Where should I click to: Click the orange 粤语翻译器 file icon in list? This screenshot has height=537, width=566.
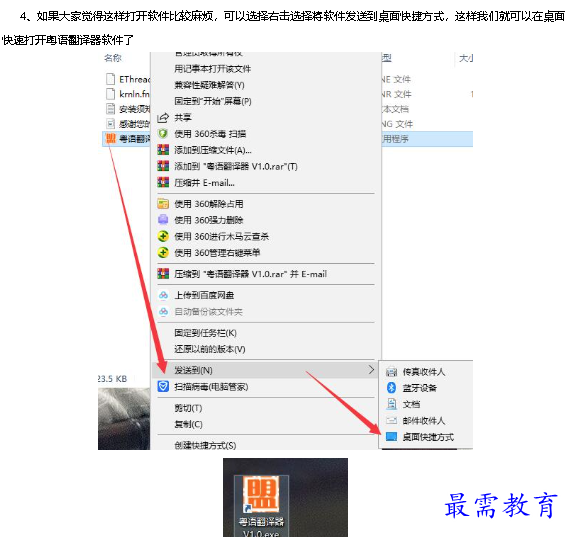111,139
